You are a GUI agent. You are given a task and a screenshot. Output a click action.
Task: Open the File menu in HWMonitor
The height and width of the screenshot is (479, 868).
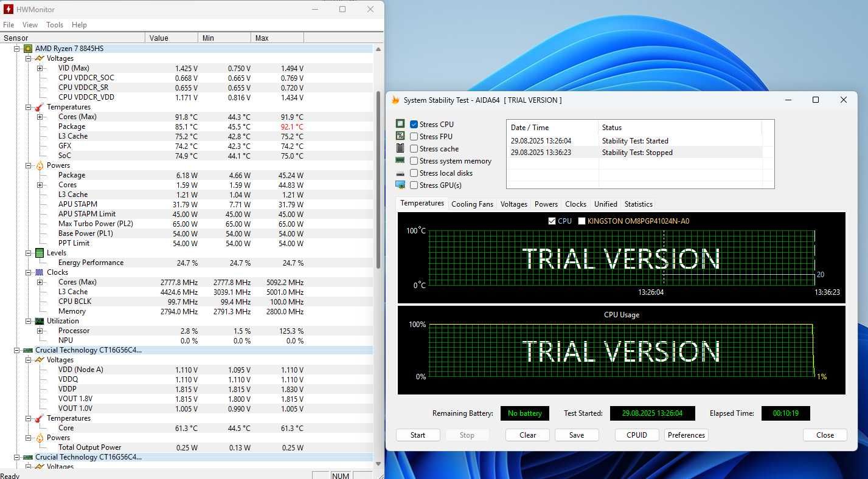tap(9, 25)
